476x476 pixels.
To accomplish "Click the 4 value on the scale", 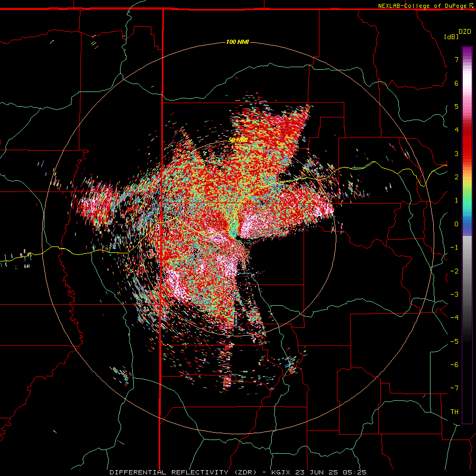I will pos(456,130).
